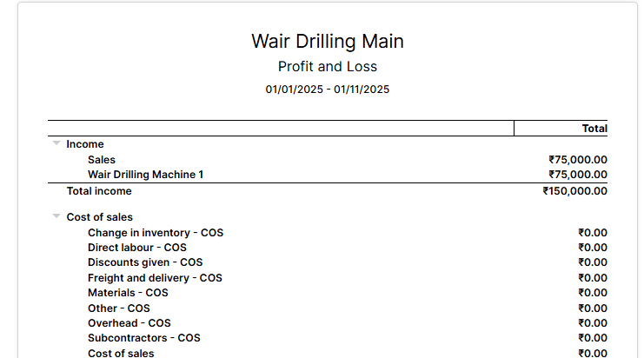The width and height of the screenshot is (644, 358).
Task: Select the Total income row label
Action: coord(99,191)
